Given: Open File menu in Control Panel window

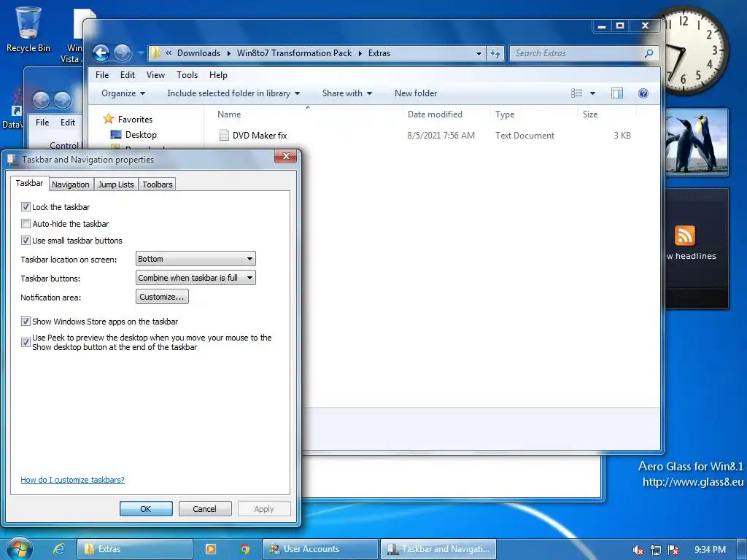Looking at the screenshot, I should tap(42, 122).
